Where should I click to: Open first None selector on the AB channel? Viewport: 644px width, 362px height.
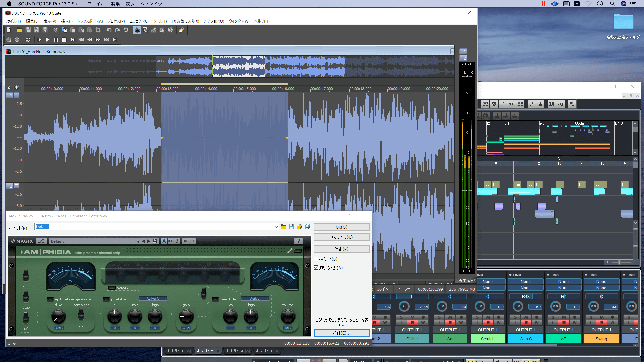[x=563, y=281]
